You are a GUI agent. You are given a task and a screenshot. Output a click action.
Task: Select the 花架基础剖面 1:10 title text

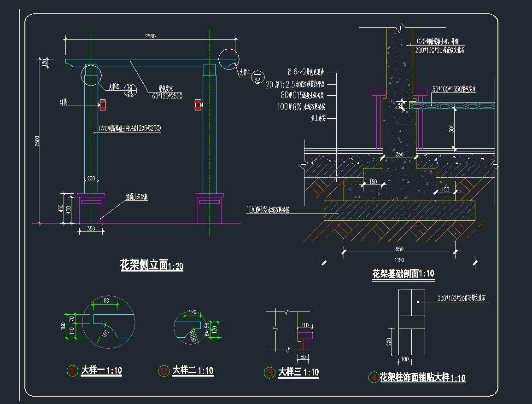click(x=403, y=274)
